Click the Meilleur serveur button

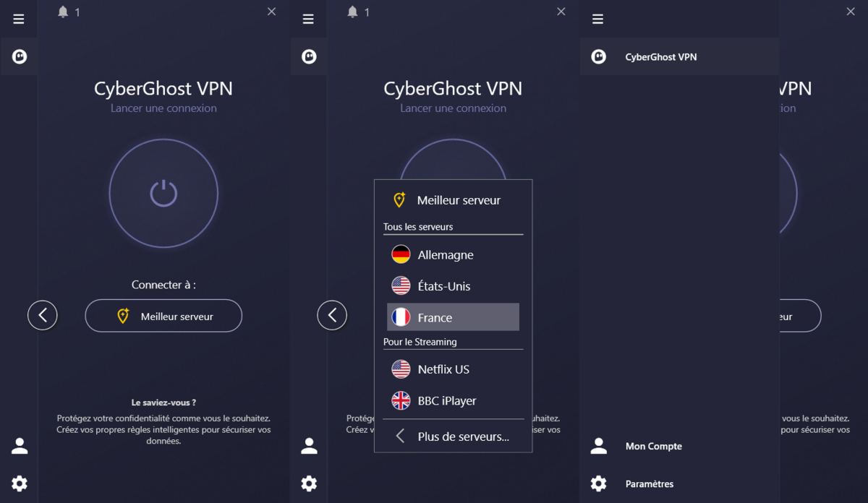163,315
